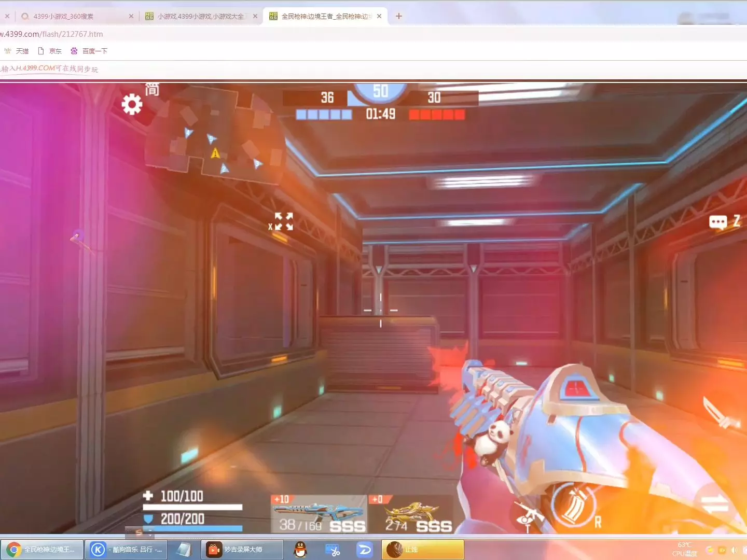Open Chrome 全民枪神 taskbar button
Screen dimensions: 747x560
coord(43,550)
